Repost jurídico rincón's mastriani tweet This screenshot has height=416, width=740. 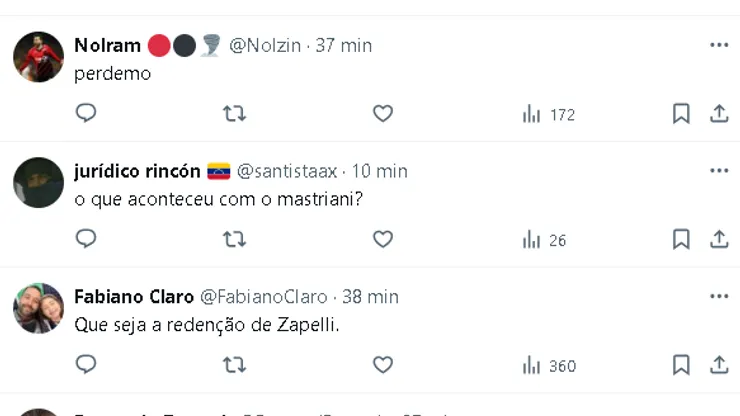tap(234, 239)
